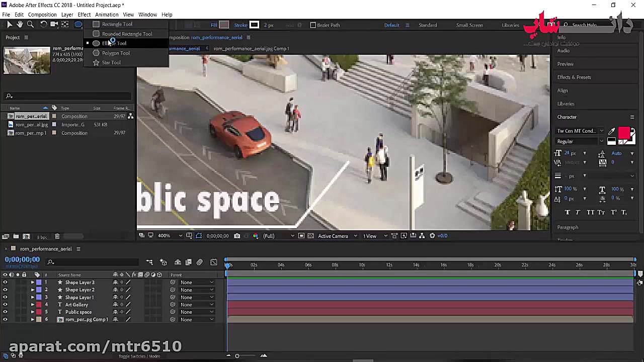Screen dimensions: 644x362
Task: Expand Shape Layer 2 properties
Action: (x=33, y=290)
